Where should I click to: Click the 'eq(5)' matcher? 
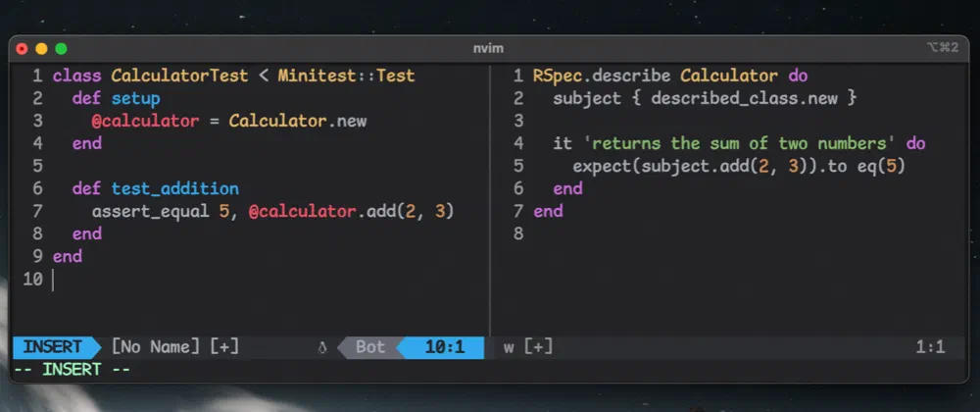[x=881, y=167]
